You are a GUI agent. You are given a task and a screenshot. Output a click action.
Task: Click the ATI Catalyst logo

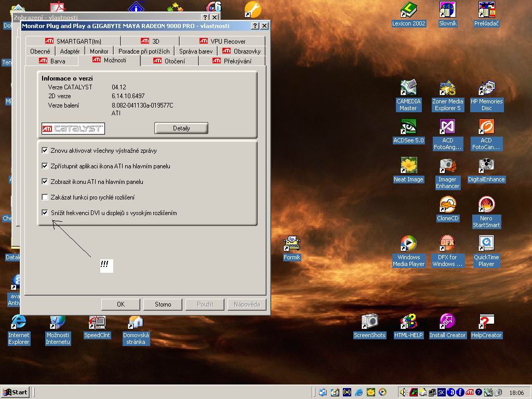pos(73,128)
